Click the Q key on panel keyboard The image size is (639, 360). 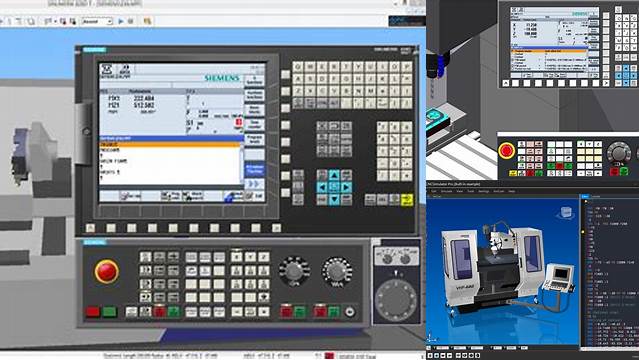point(298,66)
